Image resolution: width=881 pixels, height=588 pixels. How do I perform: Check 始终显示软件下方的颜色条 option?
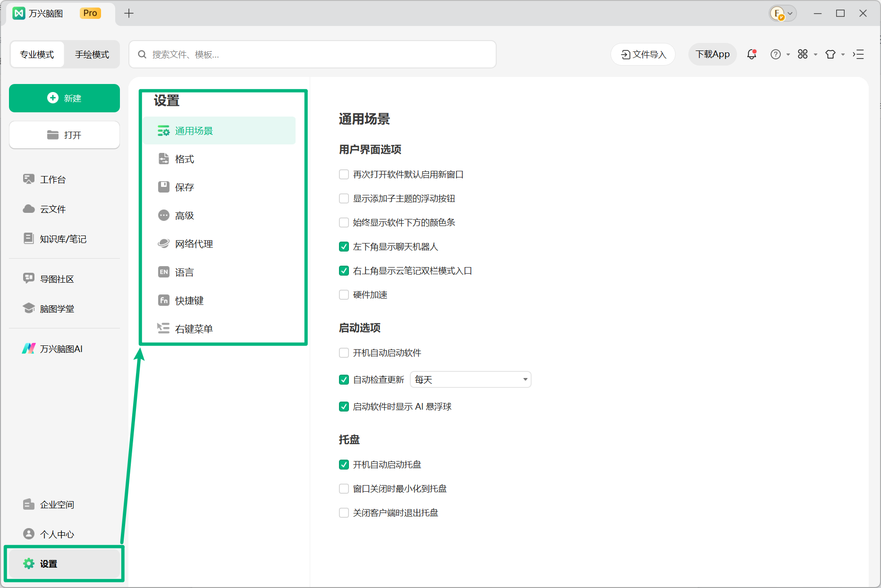pos(344,223)
